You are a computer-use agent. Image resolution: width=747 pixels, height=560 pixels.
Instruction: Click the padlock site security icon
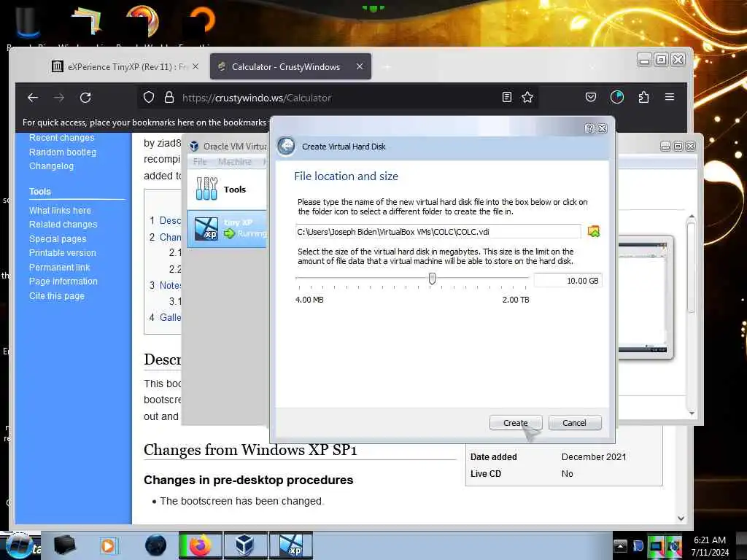point(169,98)
